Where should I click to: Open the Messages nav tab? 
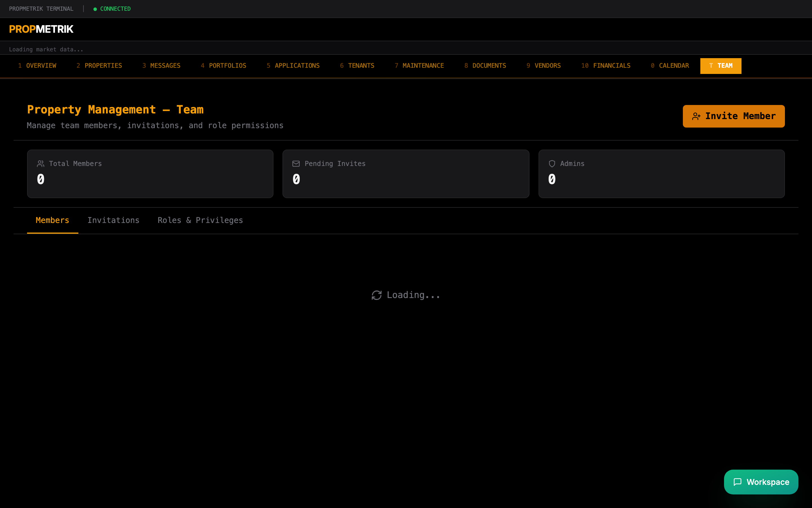pos(161,65)
